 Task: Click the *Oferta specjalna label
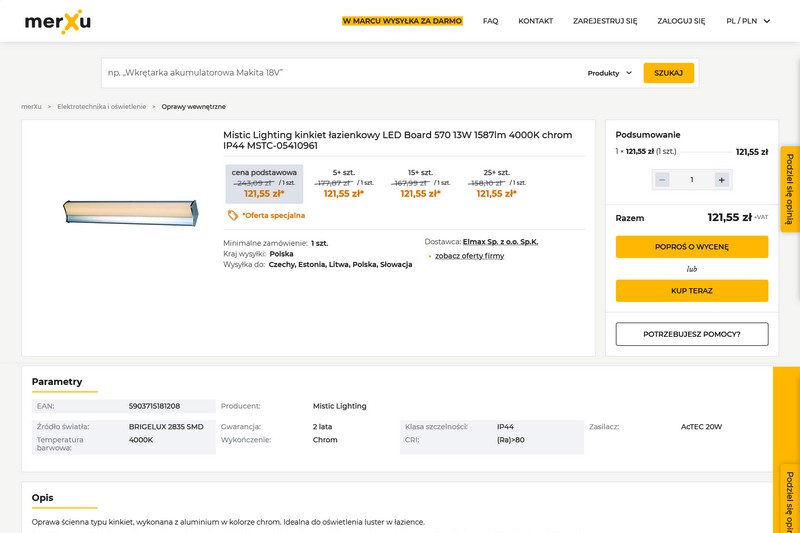[x=273, y=215]
